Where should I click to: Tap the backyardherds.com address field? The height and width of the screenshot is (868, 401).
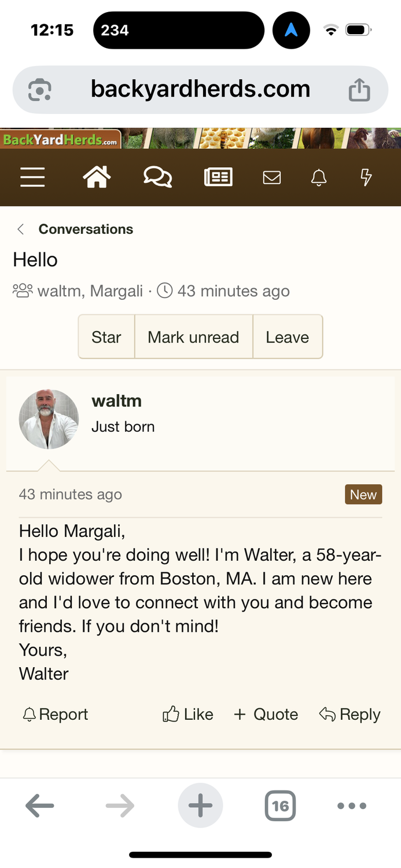[x=200, y=90]
